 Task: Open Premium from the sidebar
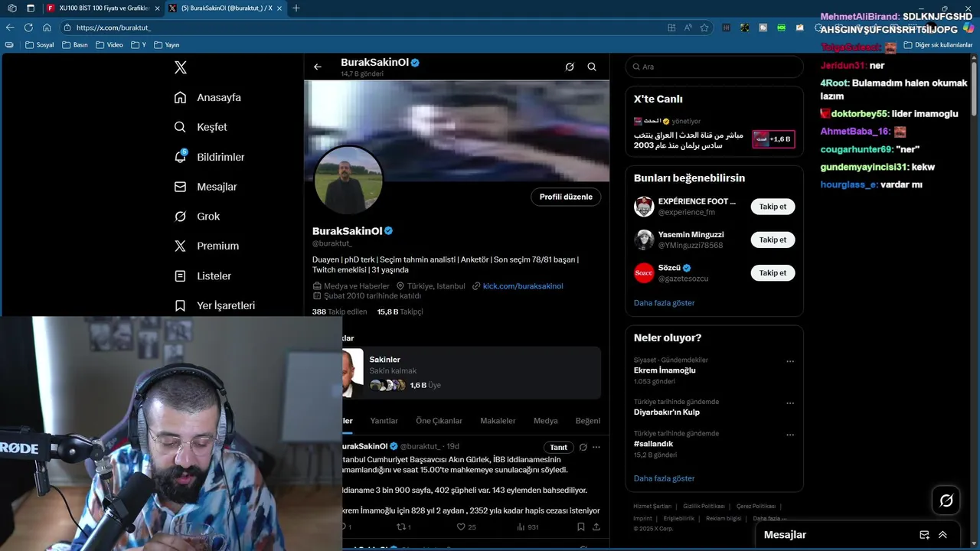(206, 246)
